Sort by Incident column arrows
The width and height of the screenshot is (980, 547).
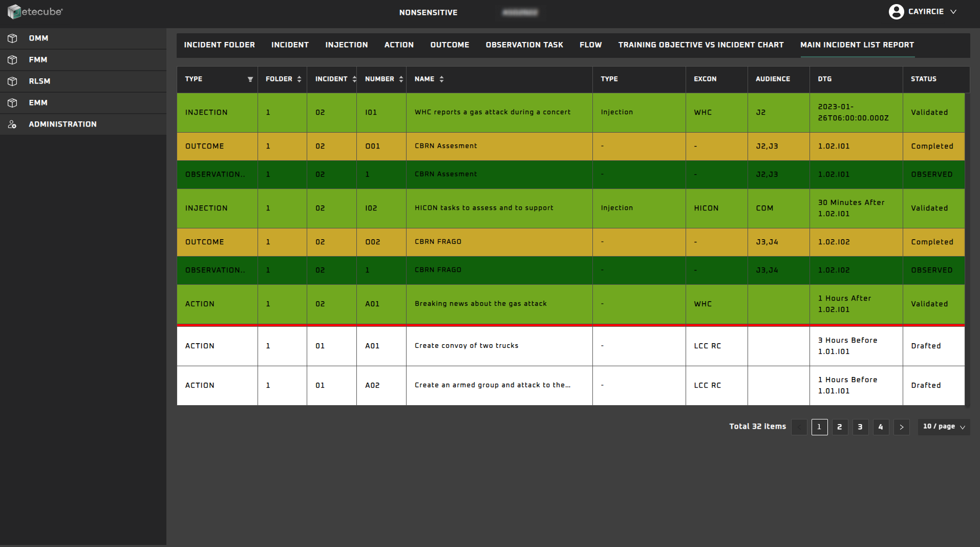(354, 79)
